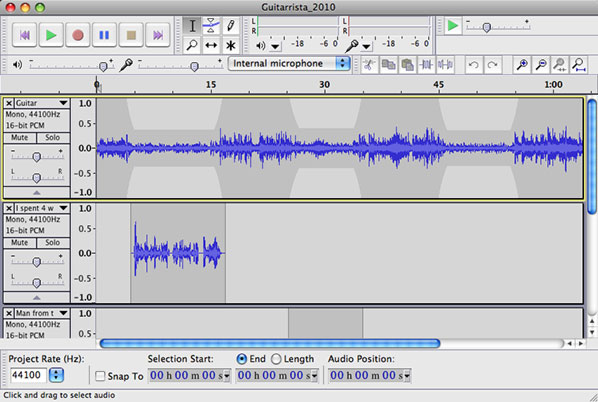Click the Fit Selection zoom icon
The width and height of the screenshot is (598, 402).
[559, 65]
